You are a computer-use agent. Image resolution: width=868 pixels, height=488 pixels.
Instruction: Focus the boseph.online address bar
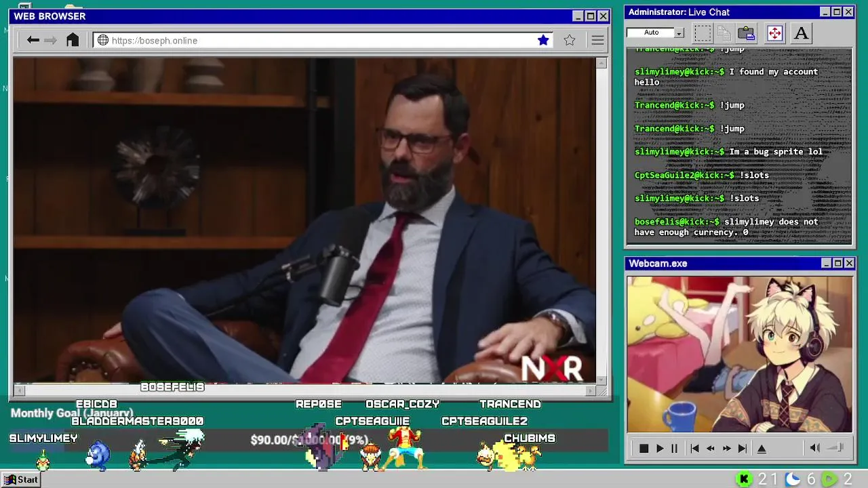click(x=323, y=41)
